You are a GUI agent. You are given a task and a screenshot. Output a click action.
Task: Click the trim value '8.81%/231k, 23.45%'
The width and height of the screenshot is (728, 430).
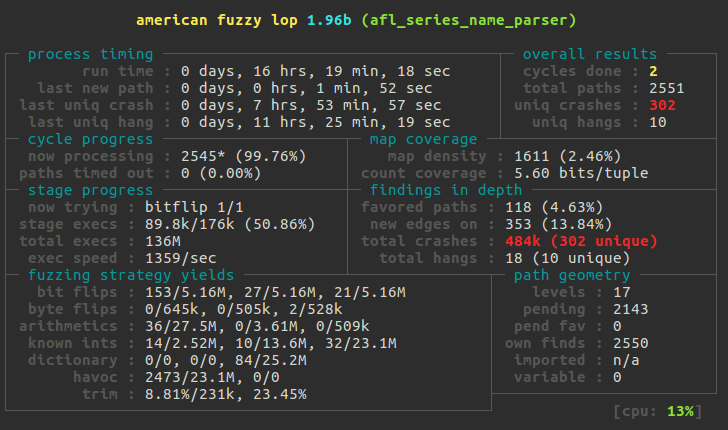click(226, 395)
